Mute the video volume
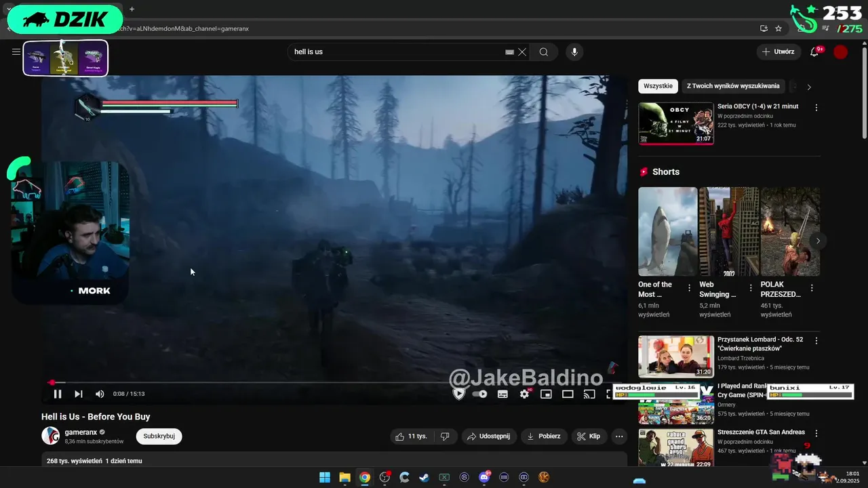This screenshot has height=488, width=868. tap(100, 394)
